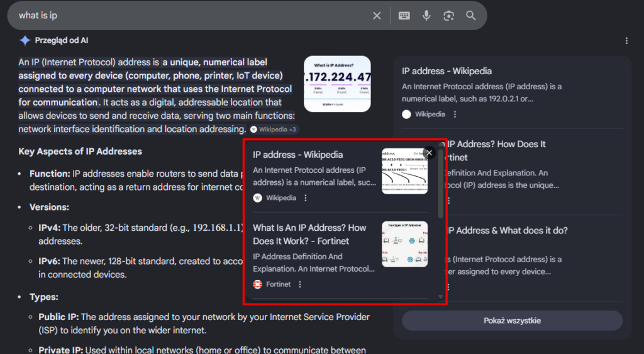Click 'Key Aspects of IP Addresses' heading
Screen dimensions: 644x354
80,152
